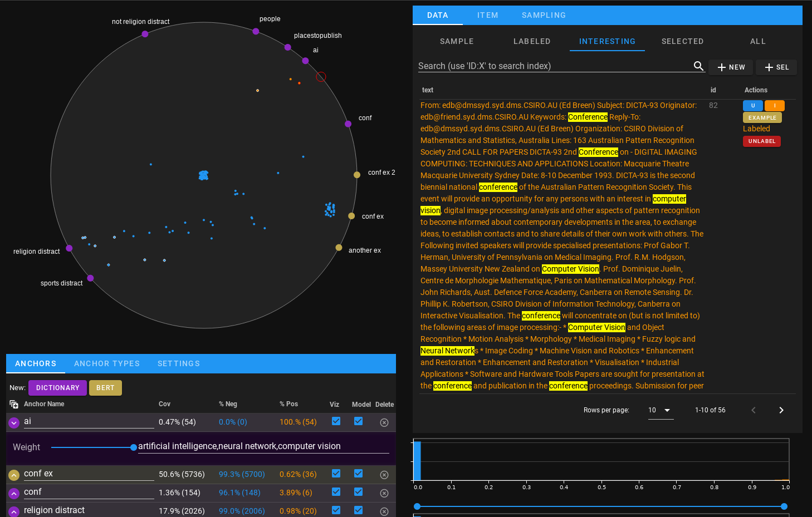This screenshot has width=812, height=517.
Task: Toggle the Viz checkbox for religion distract
Action: (335, 510)
